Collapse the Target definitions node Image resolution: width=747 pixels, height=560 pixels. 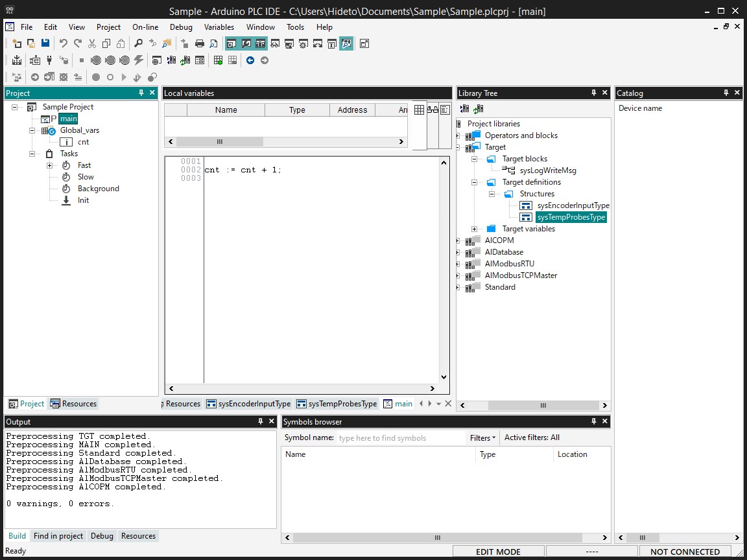point(474,182)
